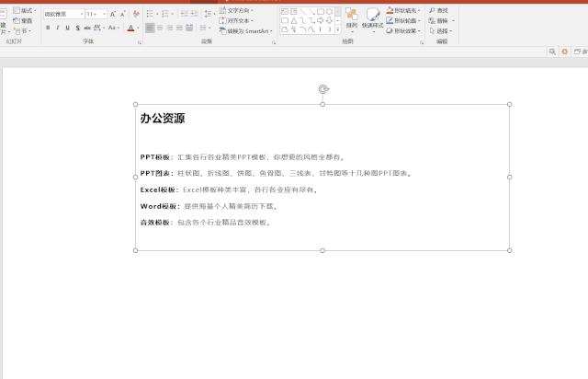Align text right

170,28
